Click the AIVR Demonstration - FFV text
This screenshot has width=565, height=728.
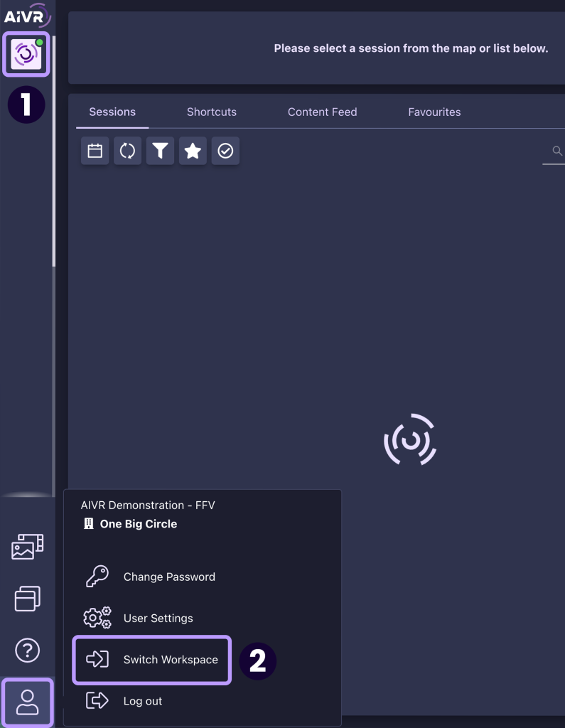[148, 505]
